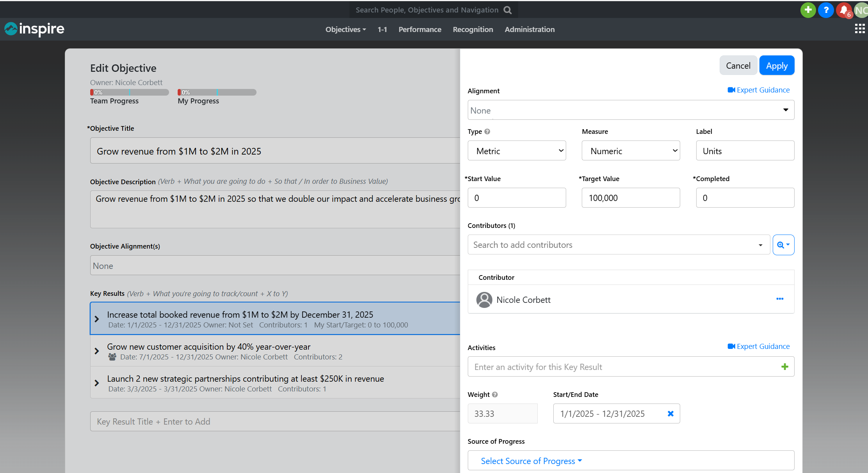Click the Apply button
Image resolution: width=868 pixels, height=473 pixels.
[x=777, y=66]
